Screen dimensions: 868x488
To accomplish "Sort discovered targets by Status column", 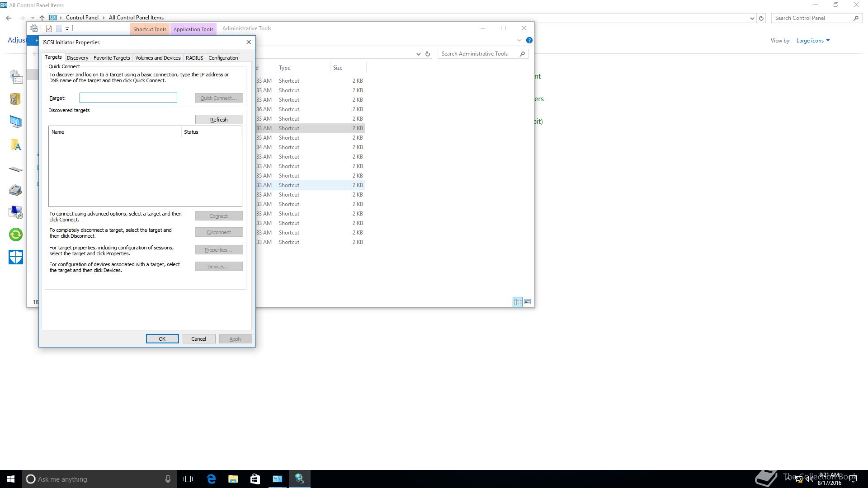I will pyautogui.click(x=211, y=132).
